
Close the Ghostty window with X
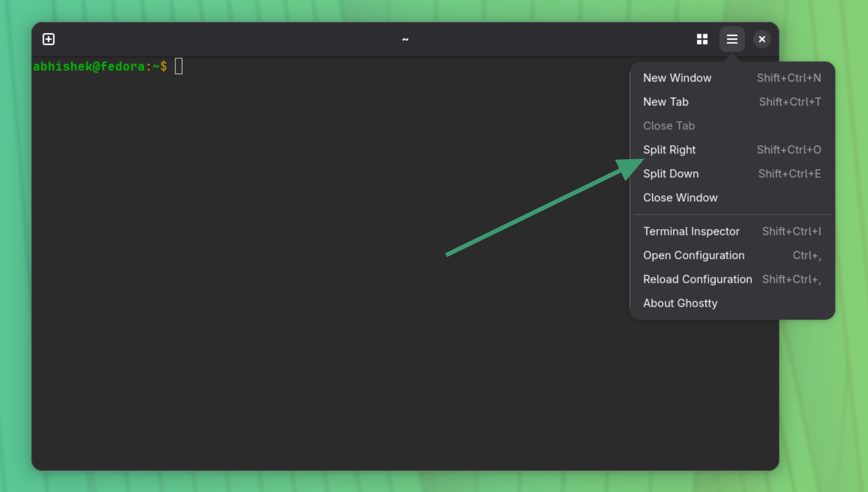click(x=762, y=39)
